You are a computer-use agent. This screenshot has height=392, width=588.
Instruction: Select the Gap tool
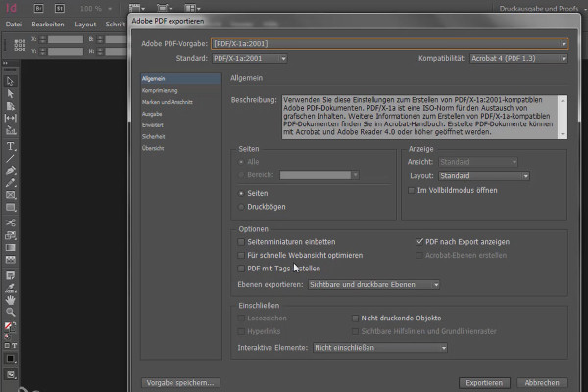[10, 118]
